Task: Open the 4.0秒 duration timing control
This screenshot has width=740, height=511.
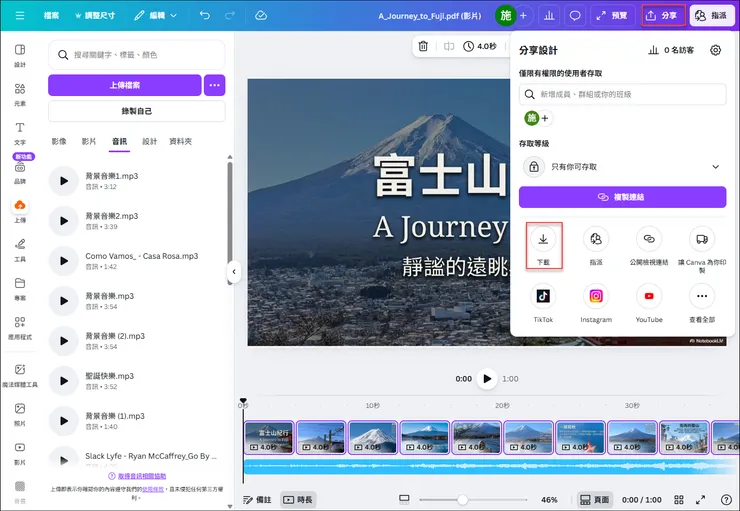Action: pos(480,46)
